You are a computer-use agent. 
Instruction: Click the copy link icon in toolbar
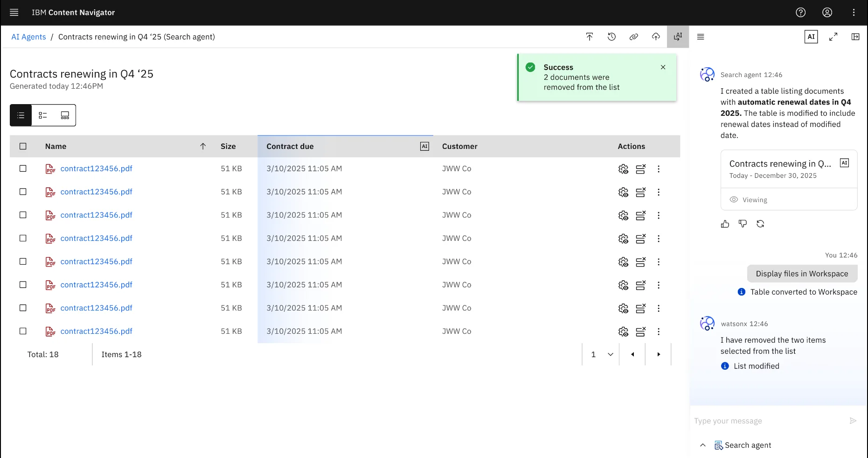point(633,37)
